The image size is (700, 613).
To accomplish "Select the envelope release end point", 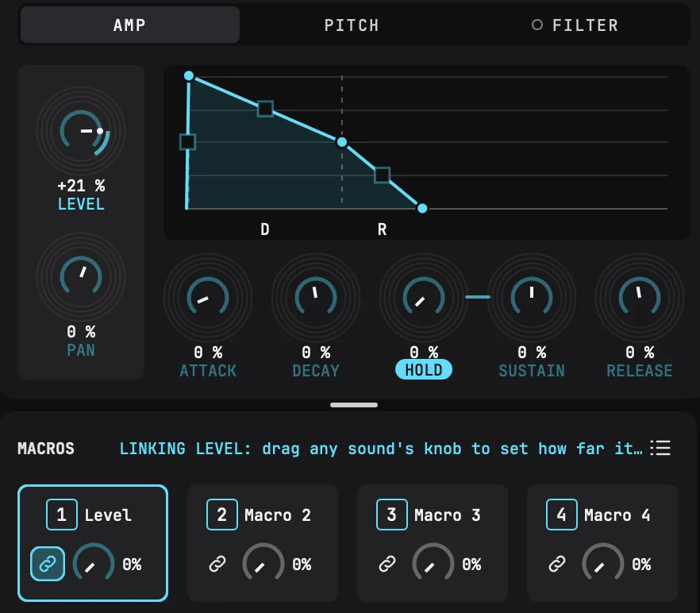I will (x=422, y=208).
